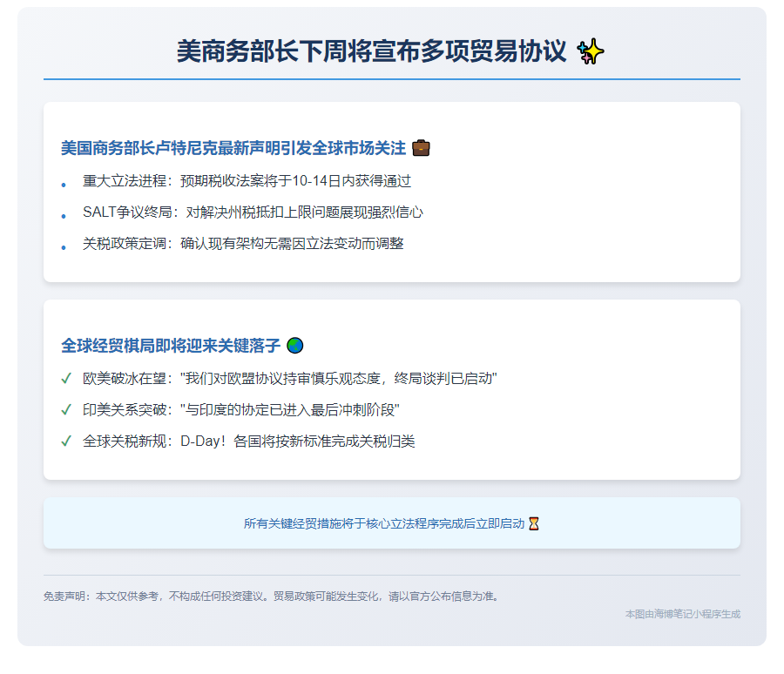Viewport: 784px width, 674px height.
Task: Click line 关税政策定调：确认现有架构无需调整
Action: pyautogui.click(x=243, y=244)
